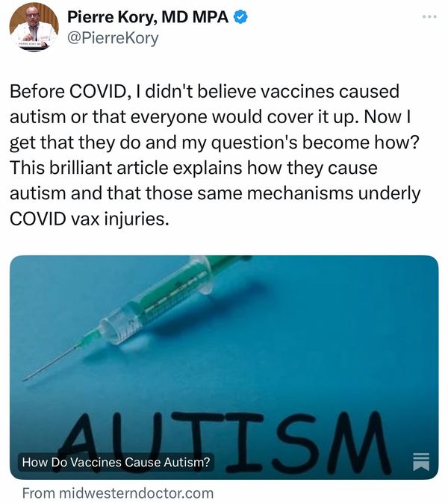
Task: Click the tweet line starting 'Before COVID'
Action: 205,92
